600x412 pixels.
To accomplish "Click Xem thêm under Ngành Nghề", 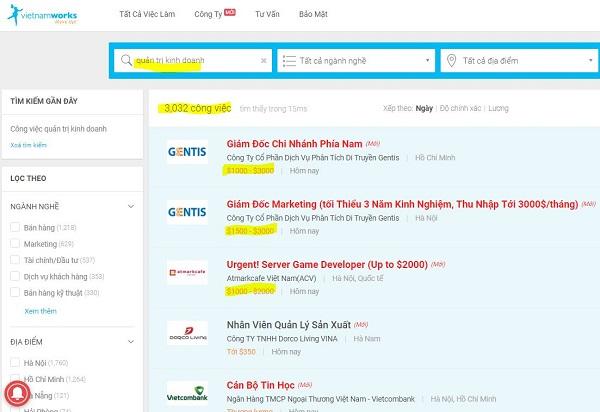I will [40, 311].
